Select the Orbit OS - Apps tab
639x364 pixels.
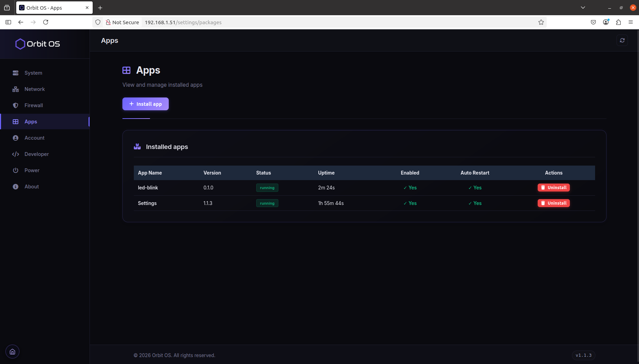tap(54, 8)
